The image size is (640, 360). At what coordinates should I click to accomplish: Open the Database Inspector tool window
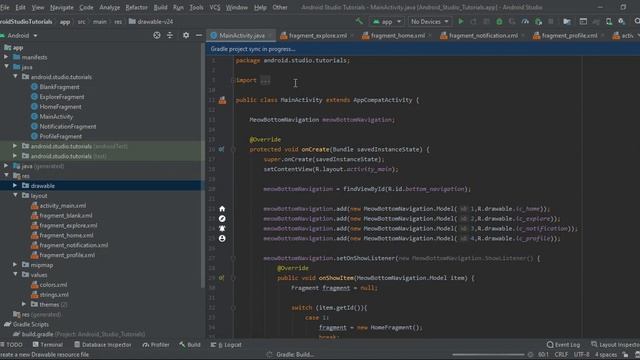(x=102, y=345)
